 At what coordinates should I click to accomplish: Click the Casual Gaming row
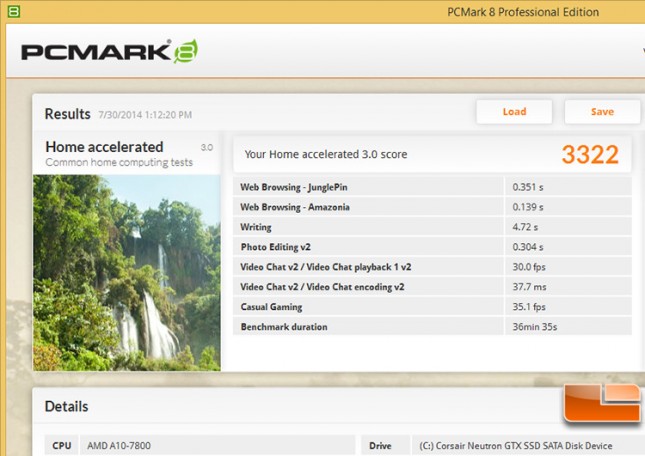(432, 307)
